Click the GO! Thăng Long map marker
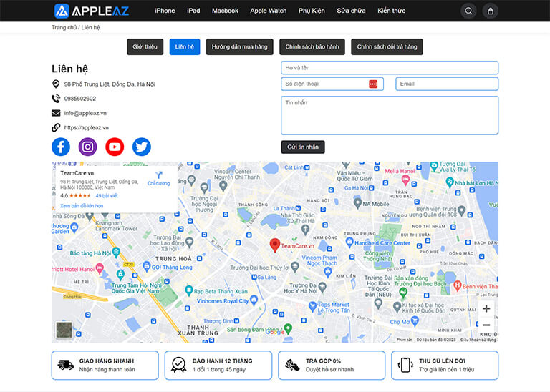 click(147, 266)
